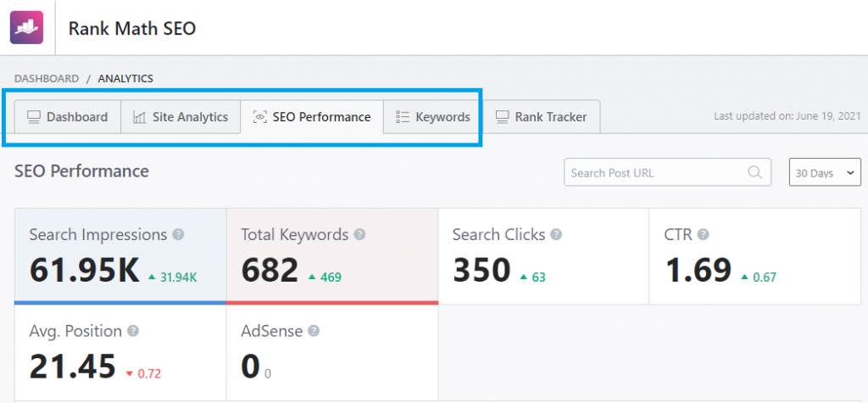Open the Dashboard tab
The width and height of the screenshot is (868, 403).
(x=68, y=117)
